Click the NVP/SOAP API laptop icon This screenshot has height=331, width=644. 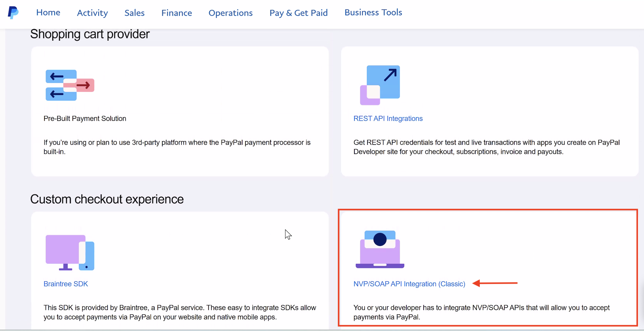click(x=380, y=249)
